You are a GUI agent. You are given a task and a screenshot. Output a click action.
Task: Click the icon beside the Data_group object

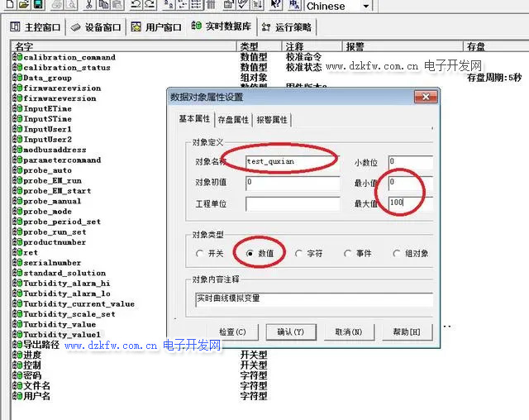coord(17,78)
